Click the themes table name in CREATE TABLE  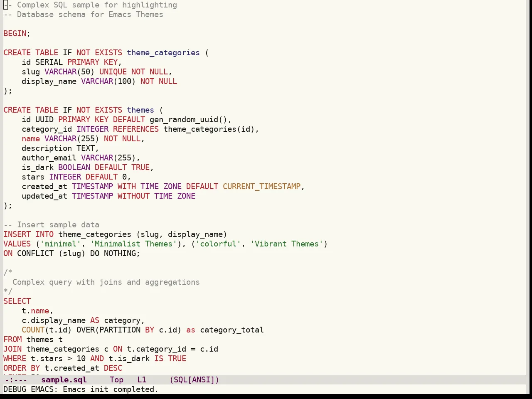[x=140, y=110]
